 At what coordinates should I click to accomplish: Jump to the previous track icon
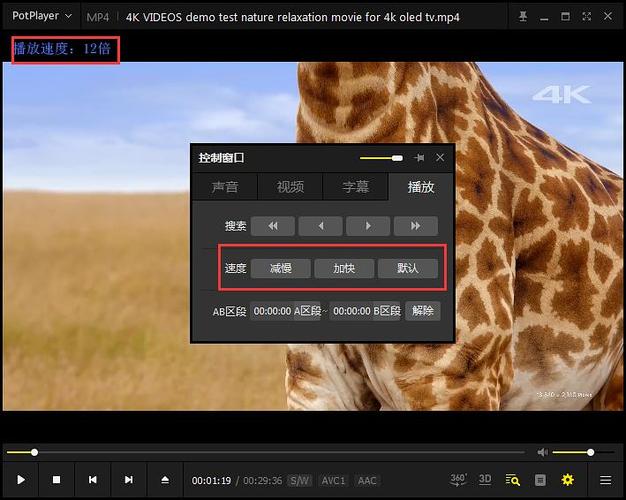(92, 480)
